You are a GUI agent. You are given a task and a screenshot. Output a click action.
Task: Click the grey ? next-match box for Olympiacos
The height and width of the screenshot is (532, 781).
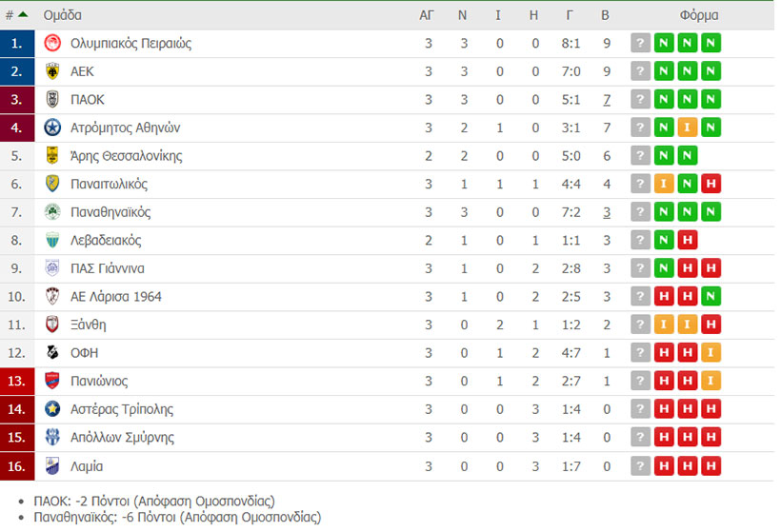click(641, 43)
